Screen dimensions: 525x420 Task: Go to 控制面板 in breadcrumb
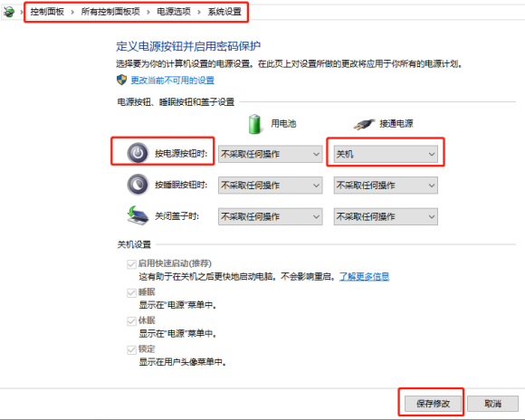pos(47,12)
